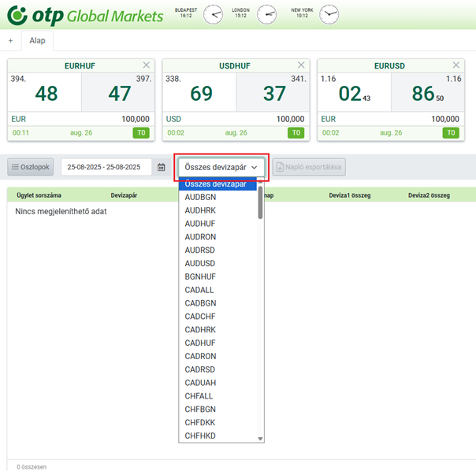Click the dropdown list scrollbar thumb
The image size is (476, 471).
pyautogui.click(x=260, y=202)
